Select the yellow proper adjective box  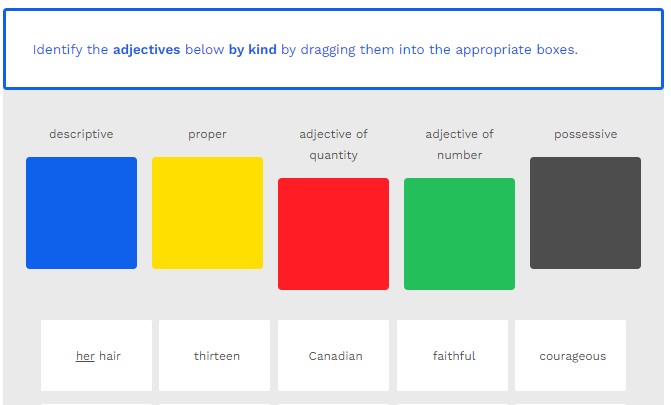point(207,213)
